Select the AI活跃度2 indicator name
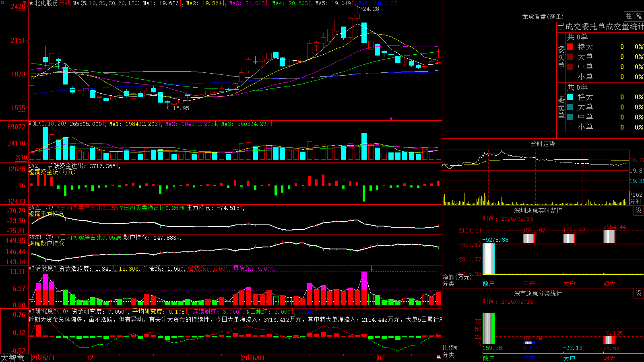This screenshot has width=644, height=362. tap(42, 269)
